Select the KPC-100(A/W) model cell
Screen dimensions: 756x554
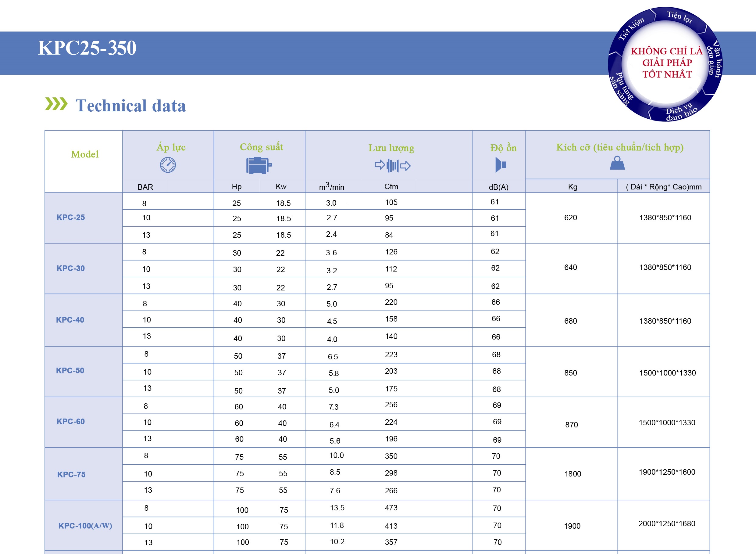pyautogui.click(x=85, y=526)
